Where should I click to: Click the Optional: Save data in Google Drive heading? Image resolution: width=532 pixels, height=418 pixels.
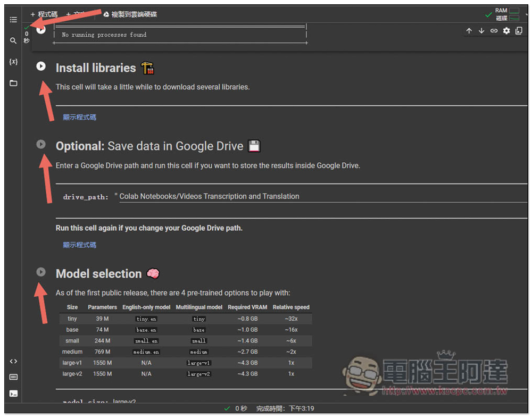[x=149, y=146]
